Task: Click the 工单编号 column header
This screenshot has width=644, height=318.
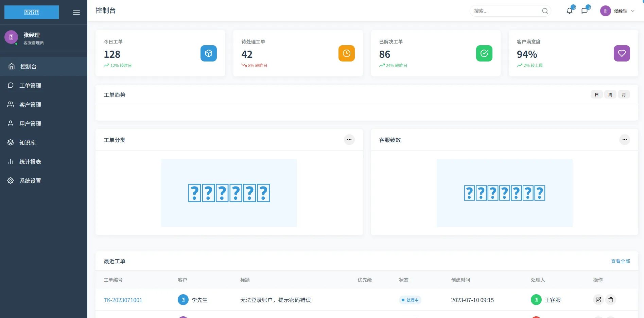Action: (113, 280)
